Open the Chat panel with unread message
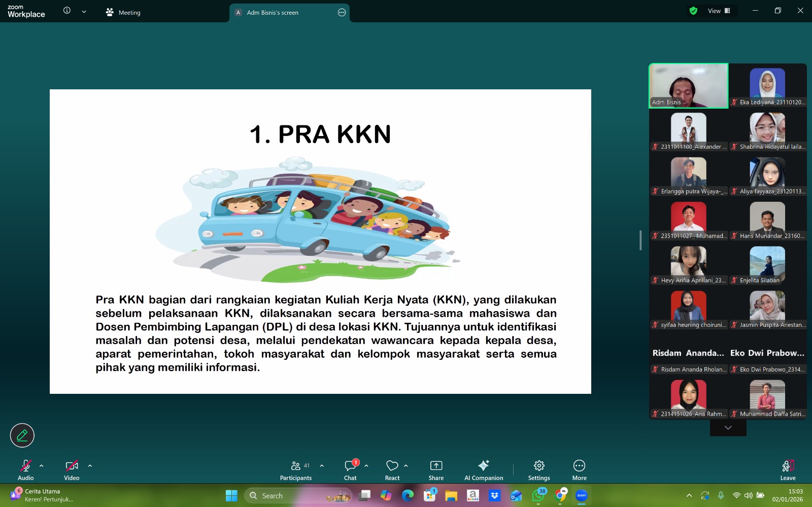812x507 pixels. tap(350, 469)
